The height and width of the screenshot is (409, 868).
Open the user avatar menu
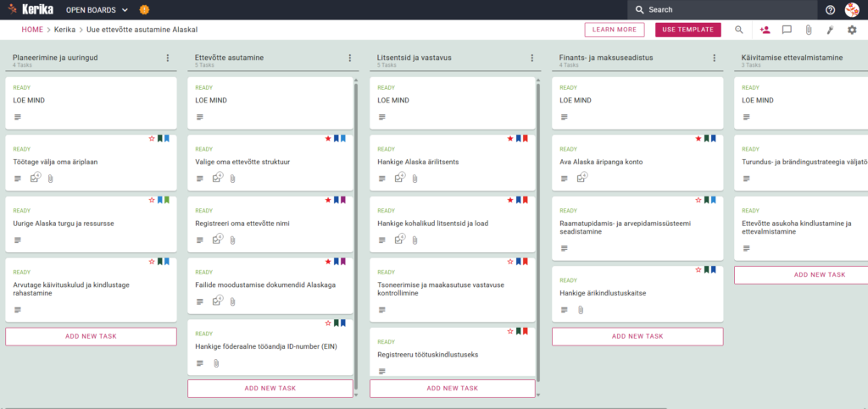coord(852,10)
